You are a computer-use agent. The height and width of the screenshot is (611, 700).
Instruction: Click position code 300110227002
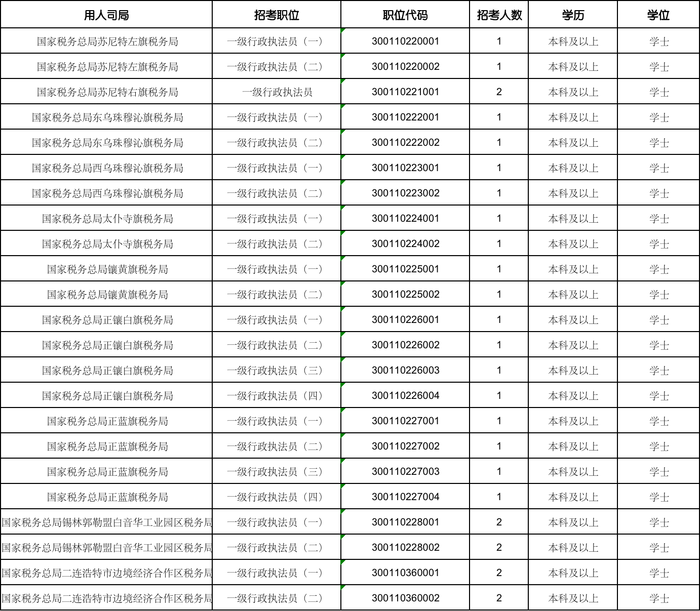pos(405,446)
